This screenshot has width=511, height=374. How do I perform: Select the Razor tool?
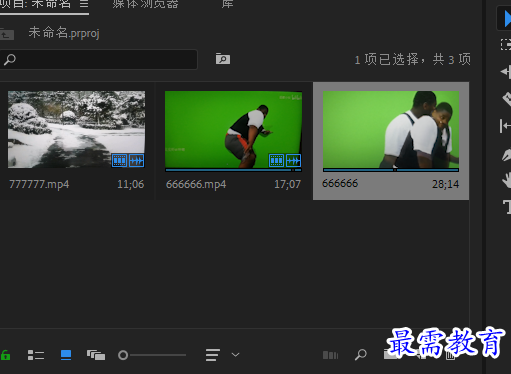(x=506, y=99)
